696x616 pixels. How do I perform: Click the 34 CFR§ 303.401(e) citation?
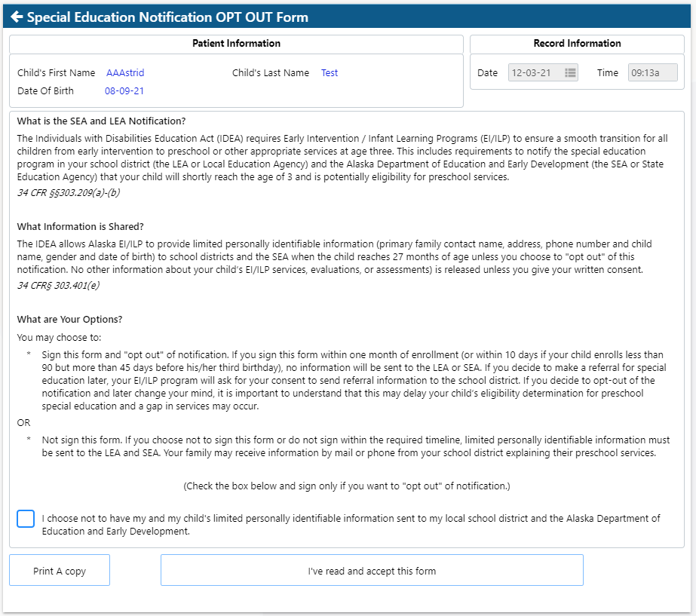pos(58,285)
